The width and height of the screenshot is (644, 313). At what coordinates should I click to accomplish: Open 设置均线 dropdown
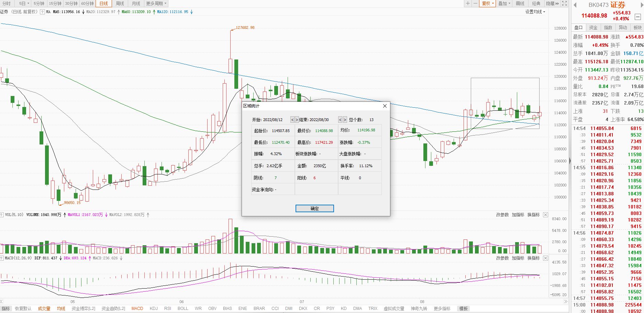coord(535,12)
